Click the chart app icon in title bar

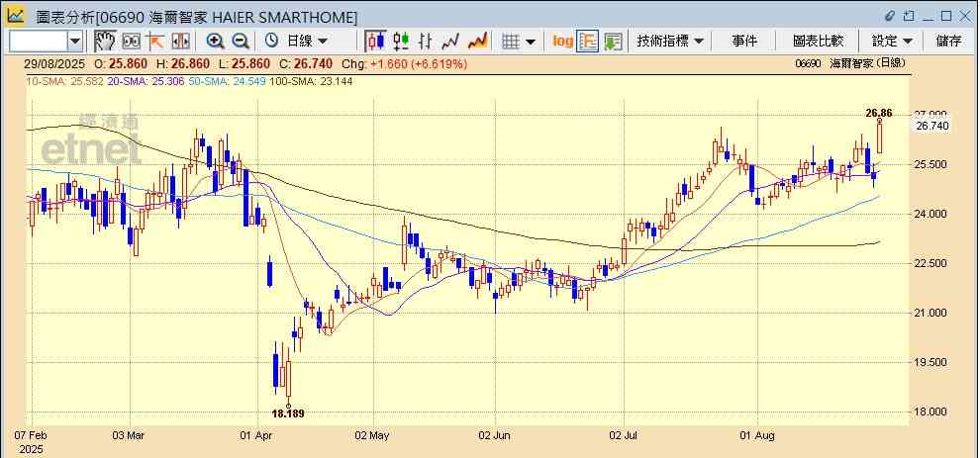pos(15,16)
